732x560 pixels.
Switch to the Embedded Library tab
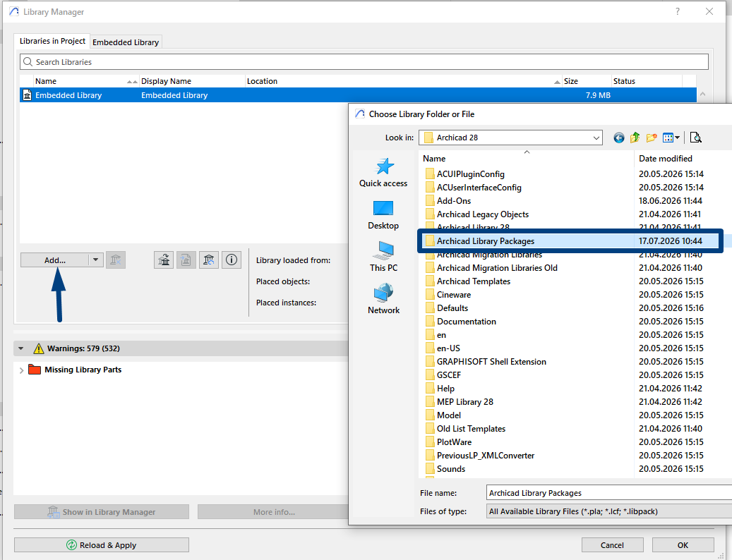pos(126,42)
